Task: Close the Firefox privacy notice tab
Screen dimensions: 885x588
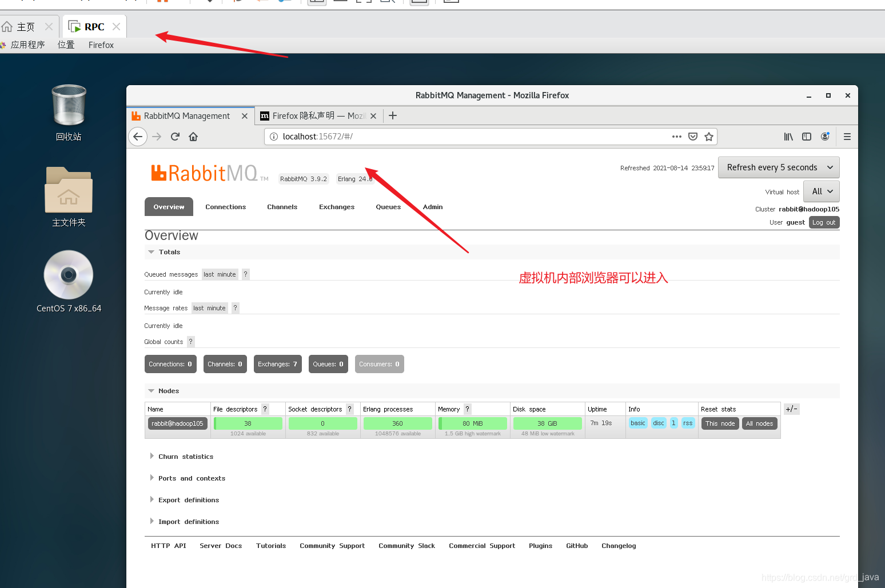Action: pyautogui.click(x=373, y=116)
